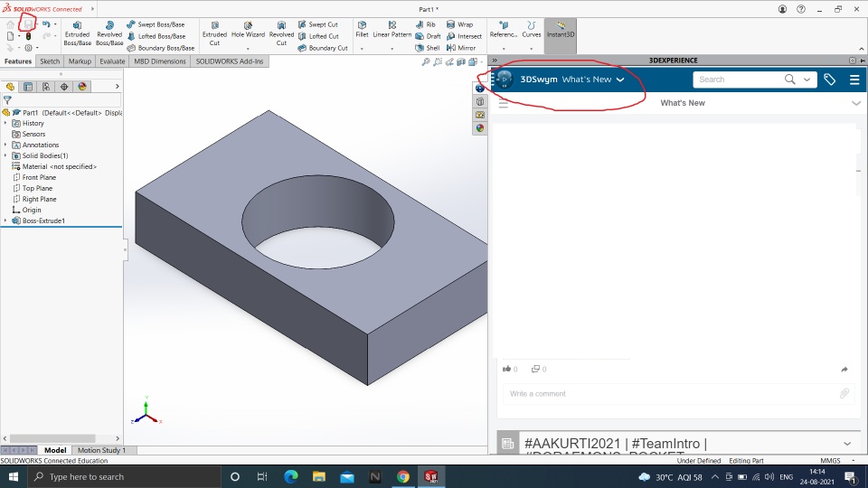868x488 pixels.
Task: Open the FeatureManager design tree tab
Action: 10,87
